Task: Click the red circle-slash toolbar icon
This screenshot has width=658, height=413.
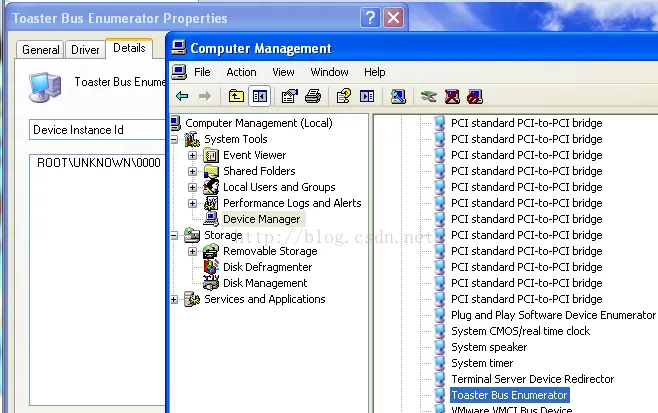Action: [475, 97]
